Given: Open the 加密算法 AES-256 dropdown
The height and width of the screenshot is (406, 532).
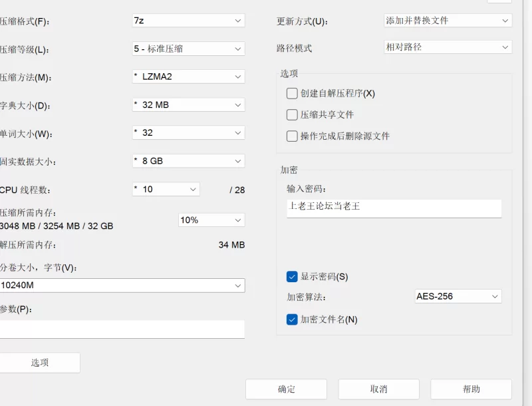Looking at the screenshot, I should [458, 296].
